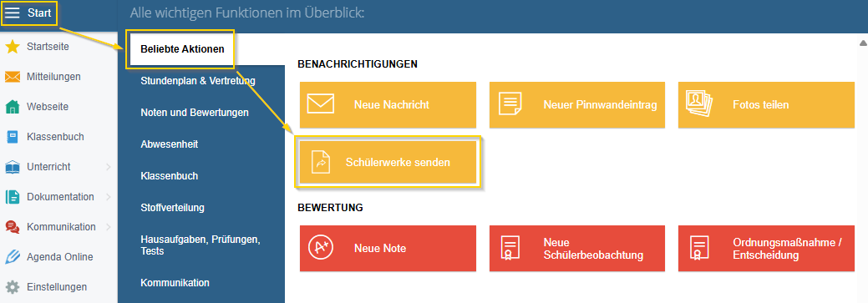Click the Schülerwerke senden button
Viewport: 868px width, 303px height.
click(388, 163)
